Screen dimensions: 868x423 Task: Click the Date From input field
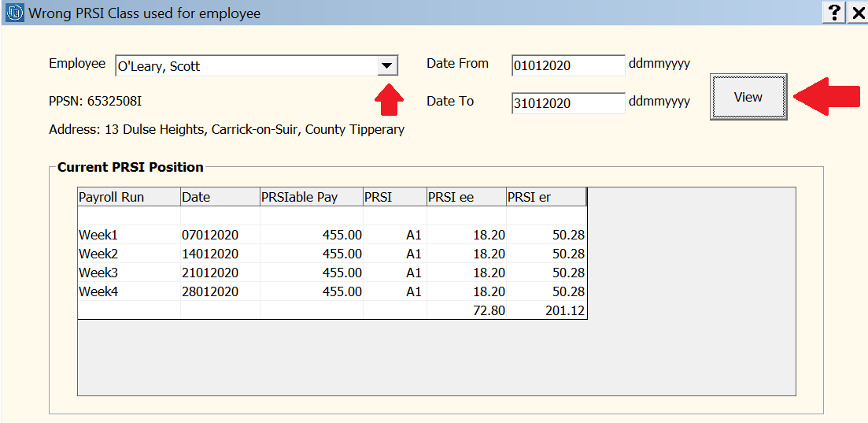click(568, 65)
